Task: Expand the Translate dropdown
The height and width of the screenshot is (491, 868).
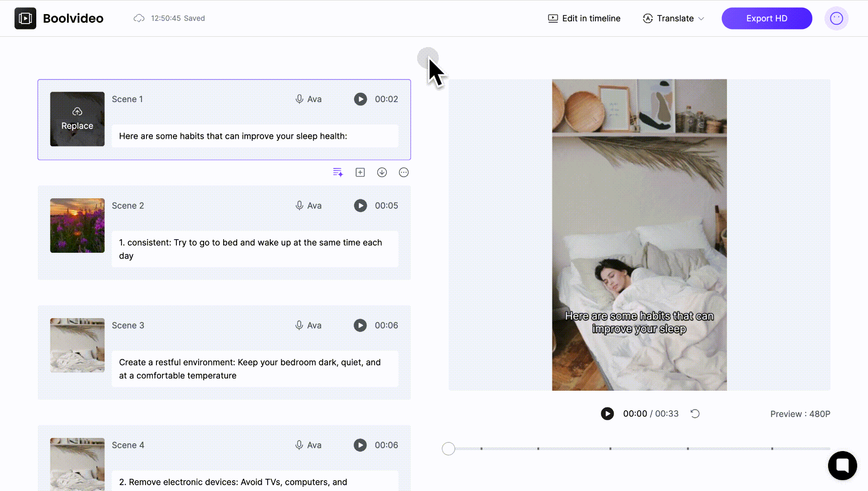Action: click(673, 18)
